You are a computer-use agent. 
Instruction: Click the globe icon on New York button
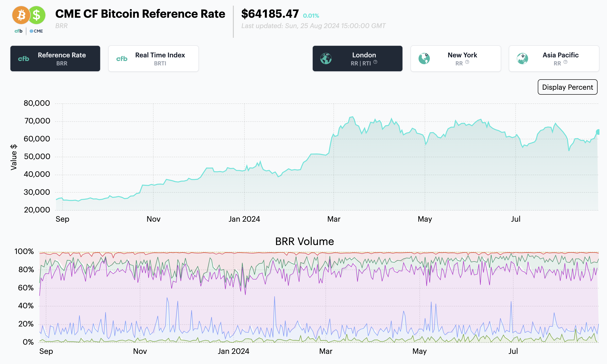pyautogui.click(x=424, y=59)
